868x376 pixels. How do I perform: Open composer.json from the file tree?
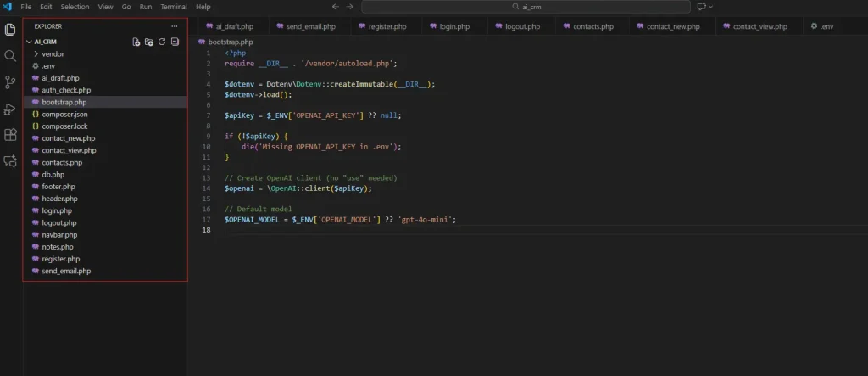click(64, 114)
